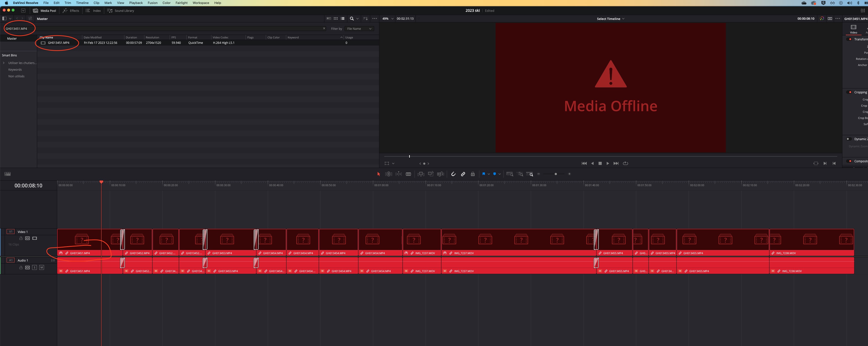This screenshot has width=868, height=346.
Task: Switch media pool to list view
Action: click(343, 18)
